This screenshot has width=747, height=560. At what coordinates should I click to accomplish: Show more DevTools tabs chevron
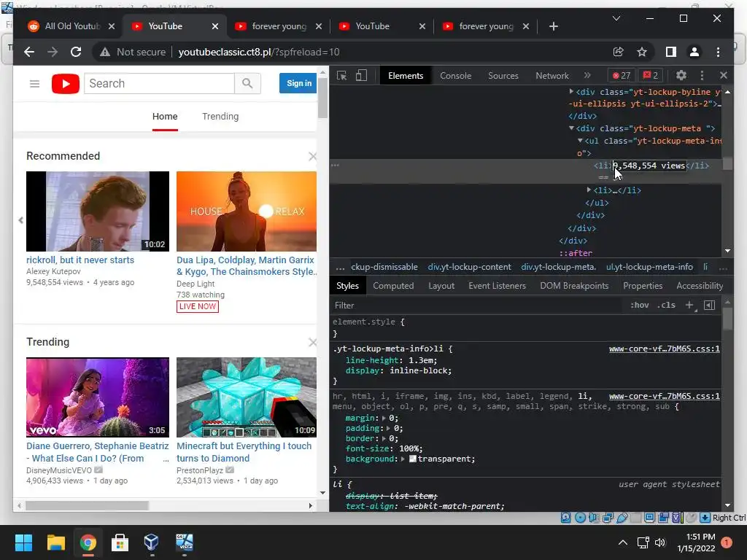click(587, 75)
